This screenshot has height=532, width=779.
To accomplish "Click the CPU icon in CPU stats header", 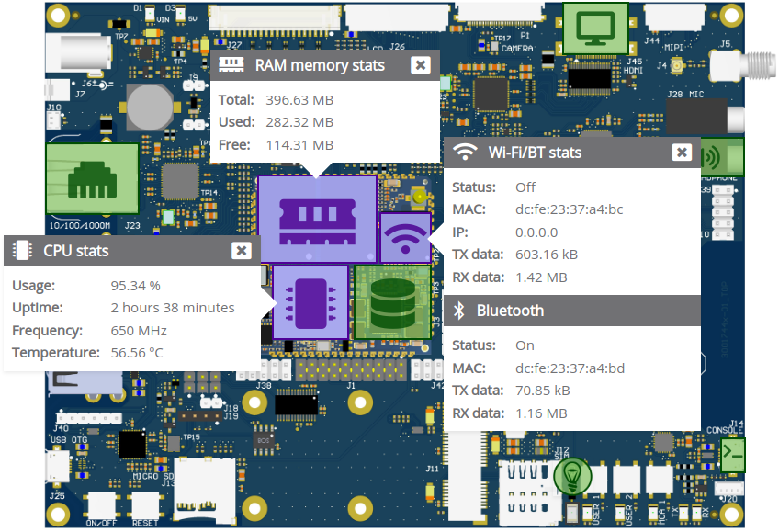I will [x=22, y=250].
